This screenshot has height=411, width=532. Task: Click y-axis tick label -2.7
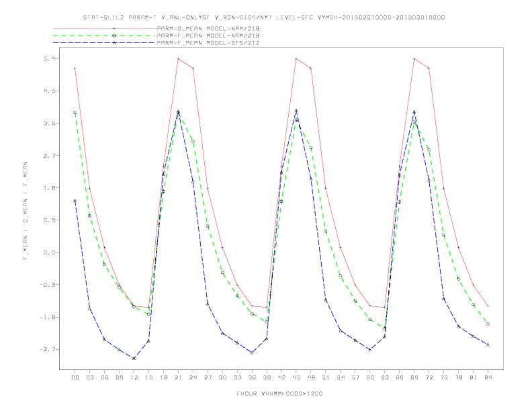(48, 349)
